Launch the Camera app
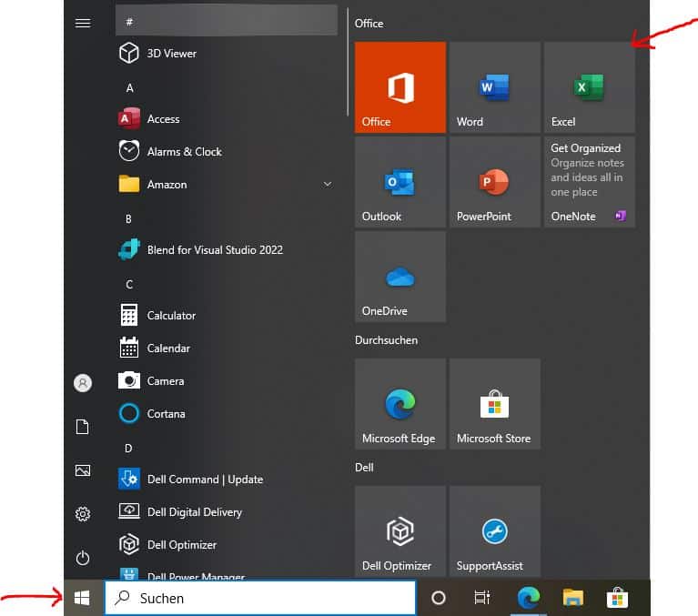This screenshot has height=616, width=698. pos(226,381)
